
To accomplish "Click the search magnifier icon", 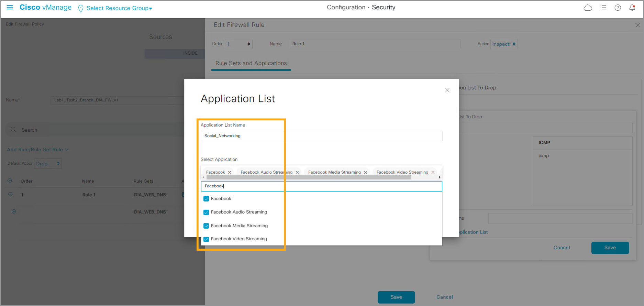I will (13, 130).
